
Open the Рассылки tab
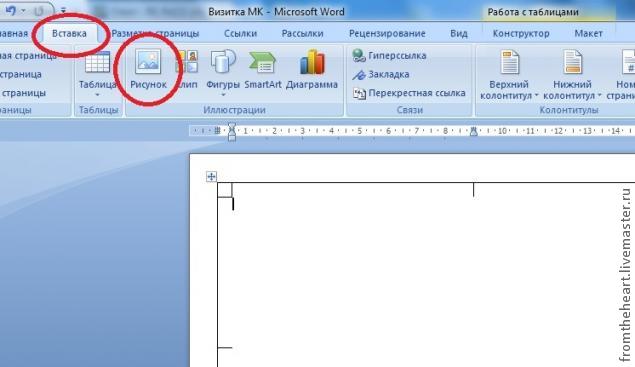coord(302,33)
